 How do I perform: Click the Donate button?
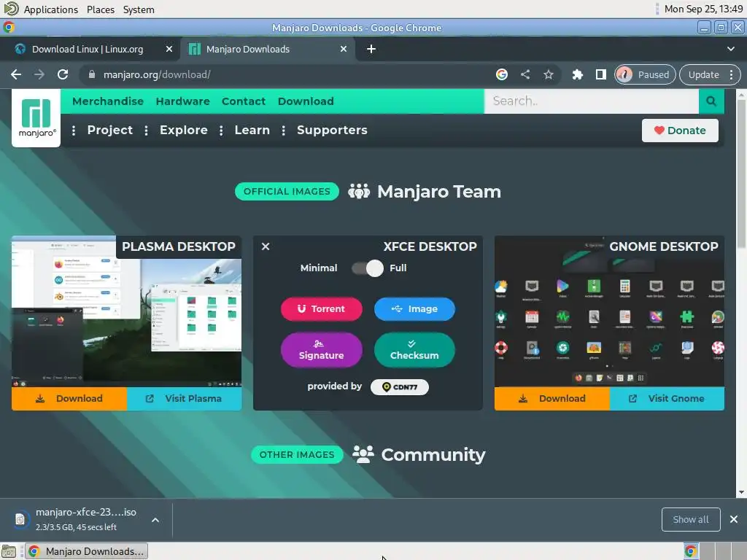(680, 131)
